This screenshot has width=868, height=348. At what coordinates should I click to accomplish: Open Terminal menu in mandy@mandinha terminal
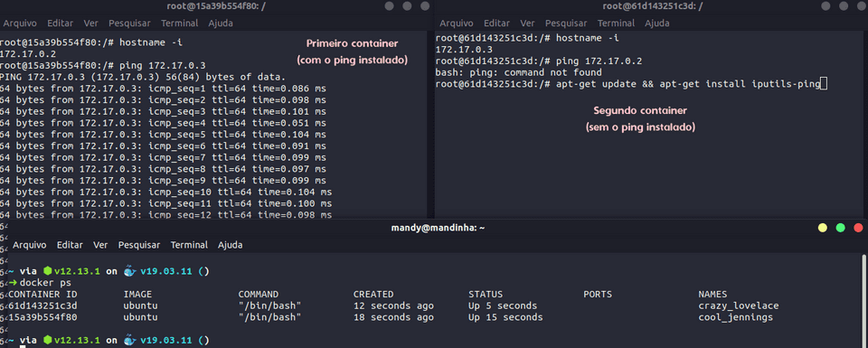[189, 245]
